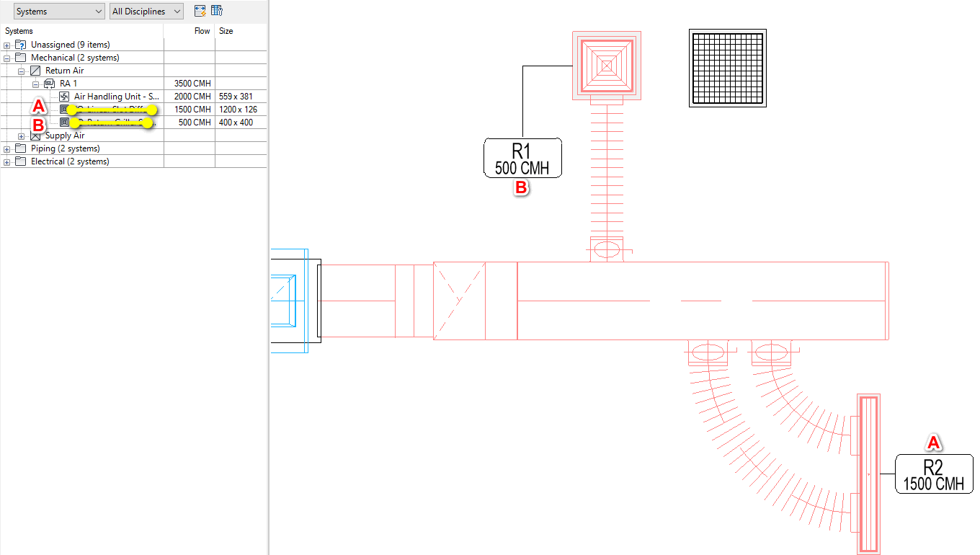
Task: Expand the Piping (2 systems) node
Action: pos(7,149)
